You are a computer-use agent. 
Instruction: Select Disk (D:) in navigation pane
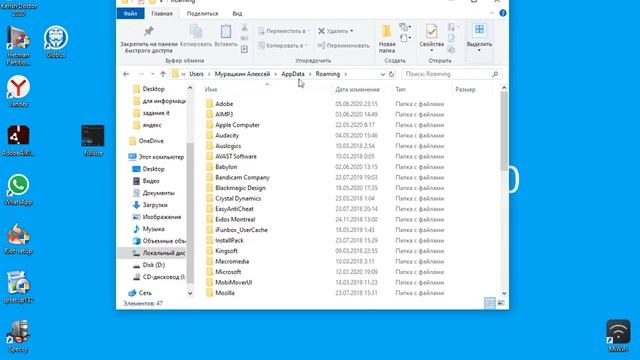[154, 265]
